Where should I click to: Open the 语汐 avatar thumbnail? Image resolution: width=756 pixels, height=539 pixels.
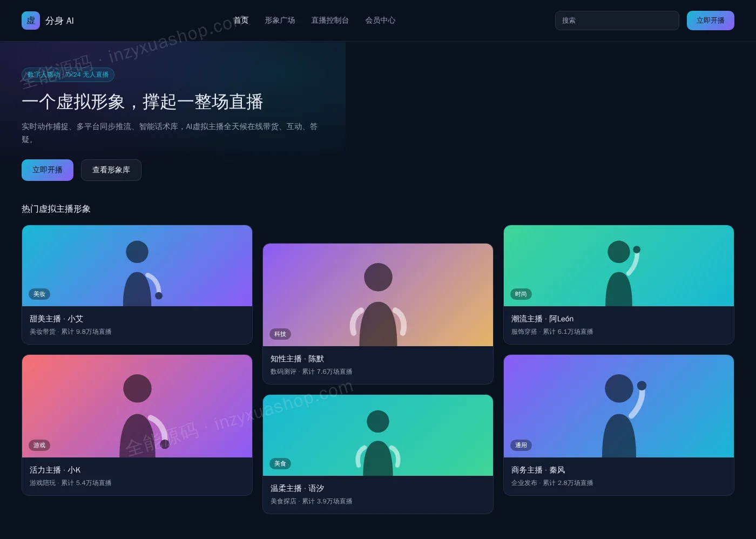378,435
